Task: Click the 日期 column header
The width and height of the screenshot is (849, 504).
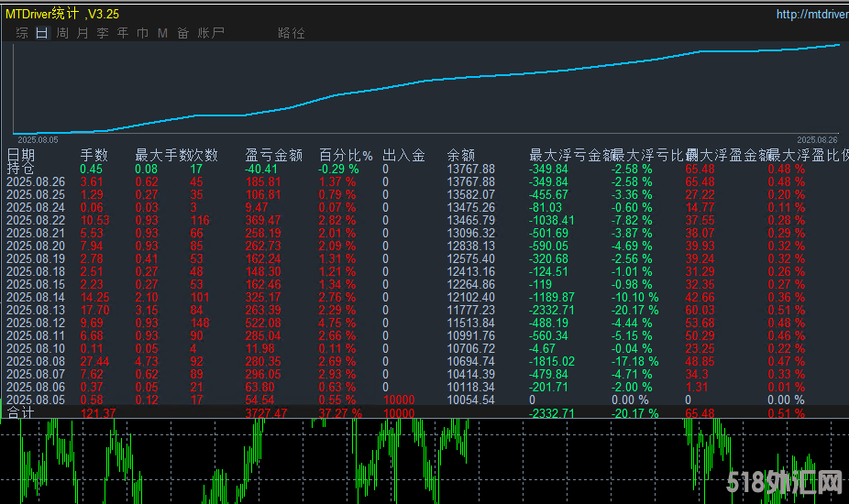Action: click(21, 156)
